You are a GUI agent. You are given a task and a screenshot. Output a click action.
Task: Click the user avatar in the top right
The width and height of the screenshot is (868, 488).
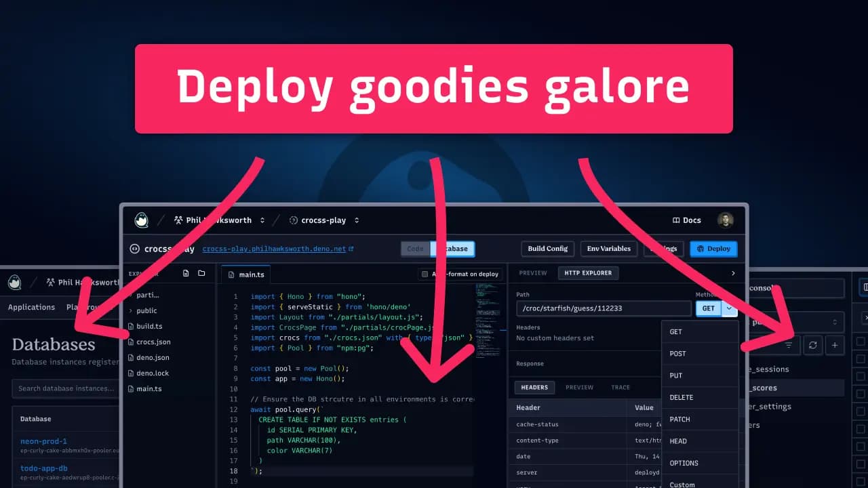726,220
